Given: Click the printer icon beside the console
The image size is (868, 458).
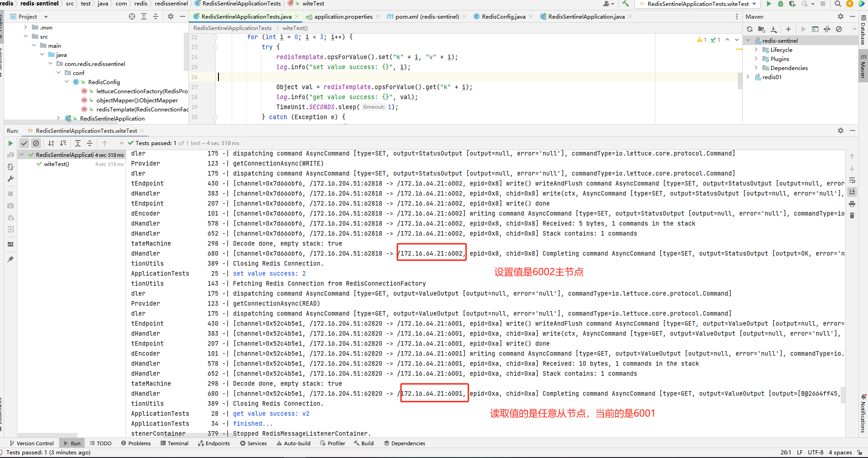Looking at the screenshot, I should tap(852, 204).
